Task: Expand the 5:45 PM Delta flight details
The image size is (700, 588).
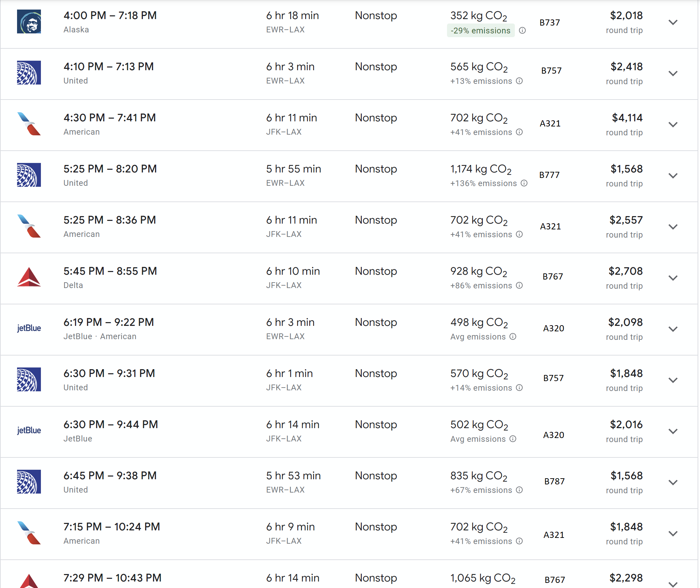Action: pyautogui.click(x=673, y=278)
